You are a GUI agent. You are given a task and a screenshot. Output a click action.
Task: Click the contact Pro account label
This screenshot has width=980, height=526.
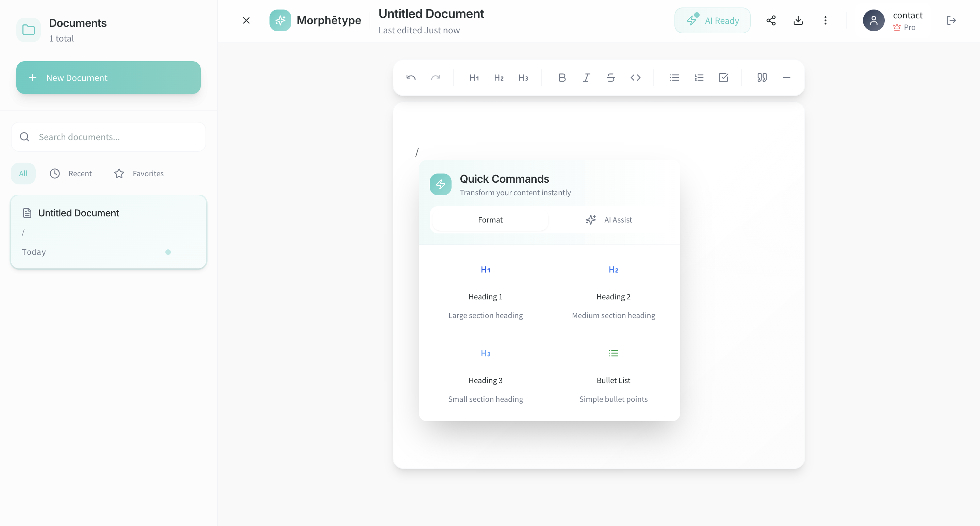click(908, 20)
